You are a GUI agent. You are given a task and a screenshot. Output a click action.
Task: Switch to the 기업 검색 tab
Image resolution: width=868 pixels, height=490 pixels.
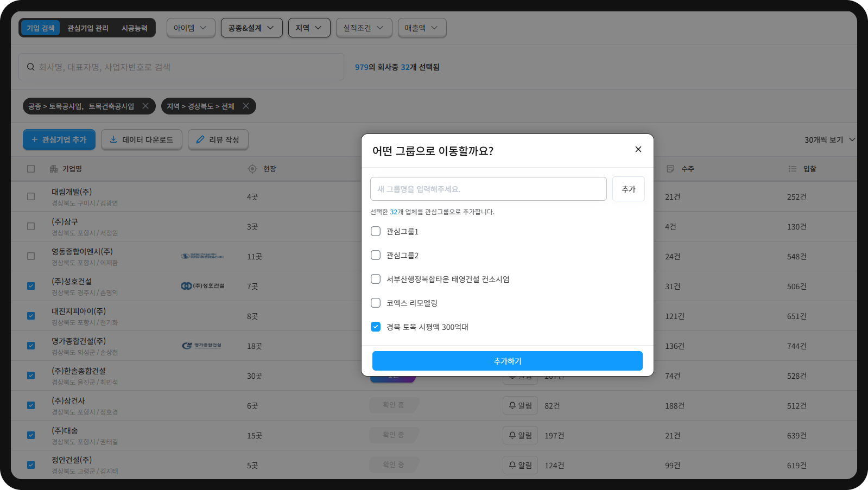click(41, 28)
